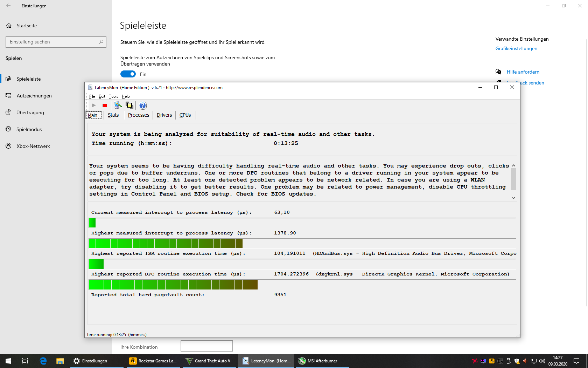The width and height of the screenshot is (588, 368).
Task: Stop monitoring with the red stop button
Action: coord(104,105)
